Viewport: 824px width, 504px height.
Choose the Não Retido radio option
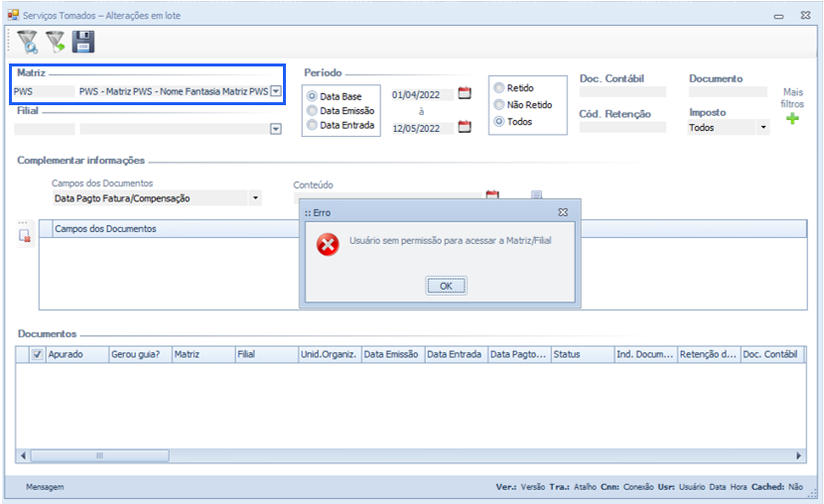[x=499, y=104]
